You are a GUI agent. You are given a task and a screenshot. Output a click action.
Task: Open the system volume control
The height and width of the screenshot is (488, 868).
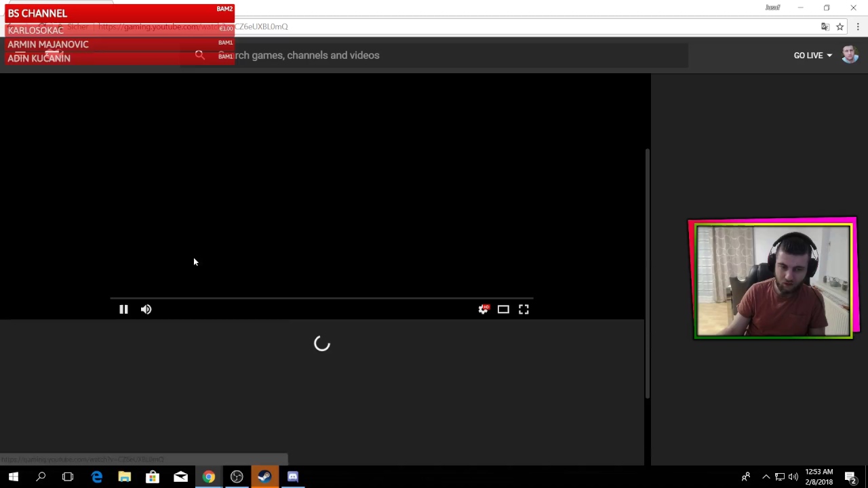click(x=793, y=477)
